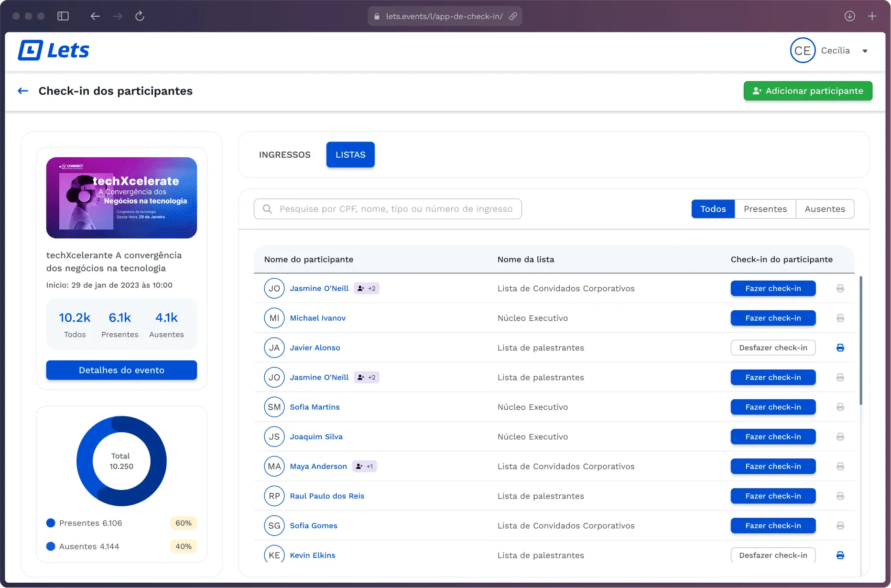891x588 pixels.
Task: Copy link icon in the address bar
Action: [513, 16]
